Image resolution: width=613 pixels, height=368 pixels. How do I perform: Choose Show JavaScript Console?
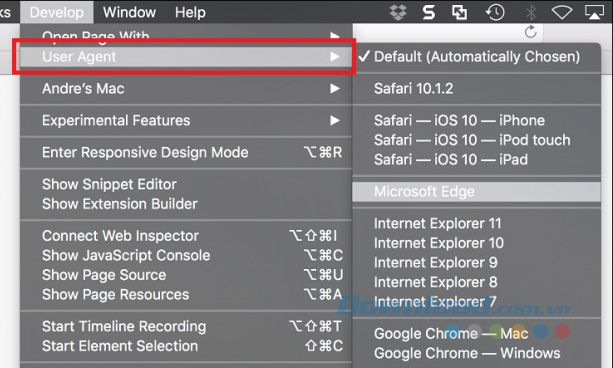186,255
